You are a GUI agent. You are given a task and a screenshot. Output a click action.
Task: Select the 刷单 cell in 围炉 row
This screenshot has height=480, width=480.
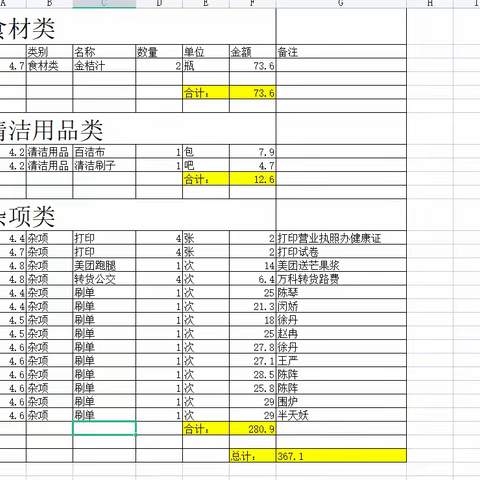point(104,402)
